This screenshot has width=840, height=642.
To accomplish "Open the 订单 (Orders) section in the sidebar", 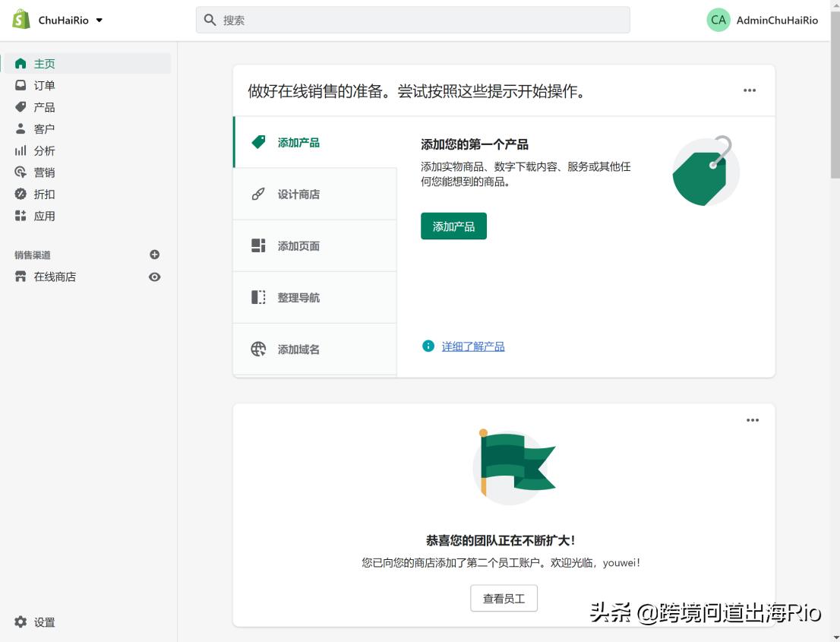I will (44, 85).
